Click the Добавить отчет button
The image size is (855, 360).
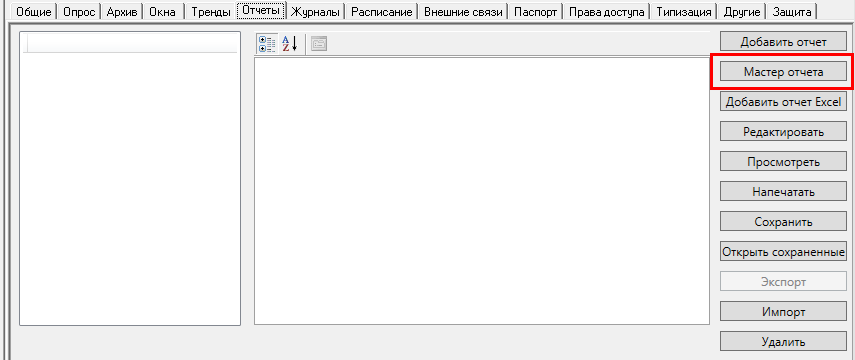pos(783,41)
